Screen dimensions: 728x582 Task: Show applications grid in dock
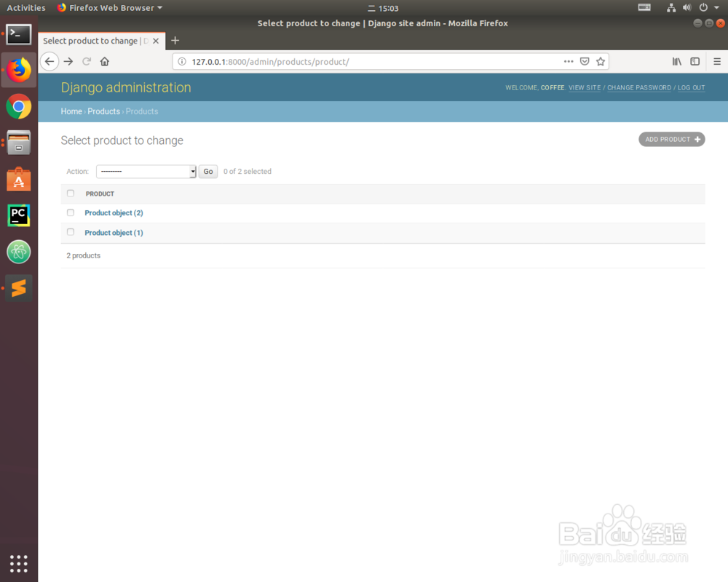19,563
